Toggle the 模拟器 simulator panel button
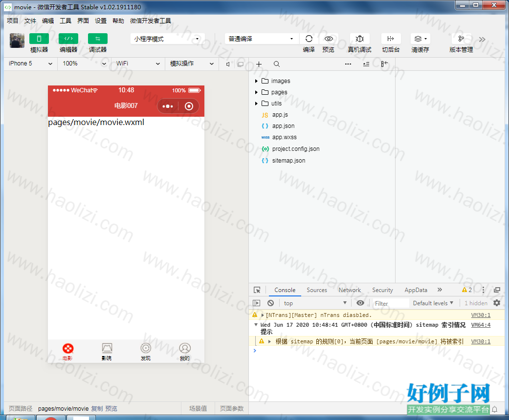Viewport: 509px width, 420px height. point(39,39)
